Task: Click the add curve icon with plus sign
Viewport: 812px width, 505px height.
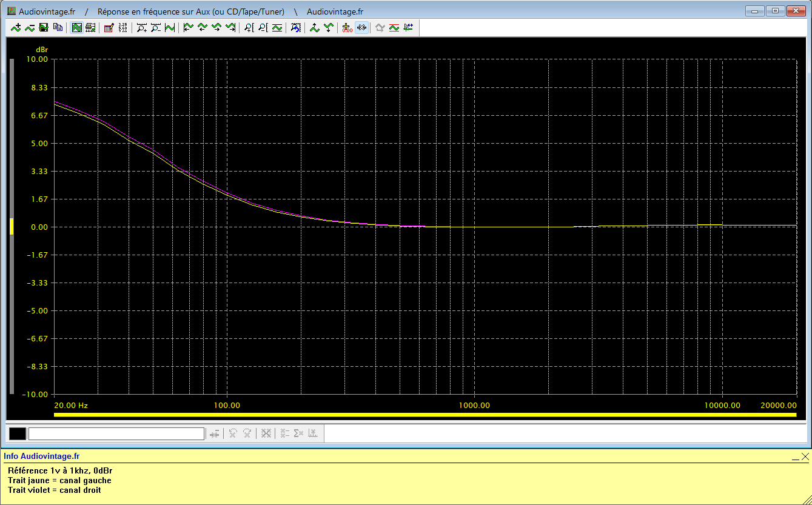Action: [16, 27]
